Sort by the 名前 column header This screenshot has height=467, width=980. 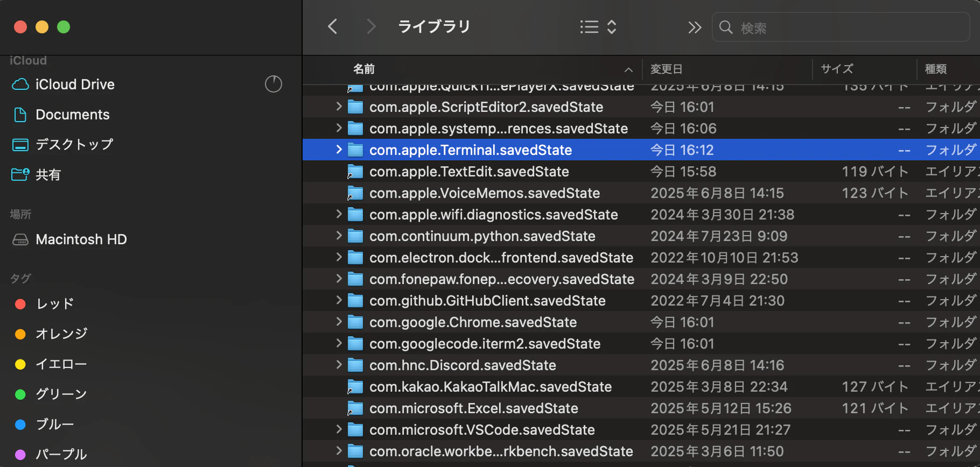coord(364,69)
